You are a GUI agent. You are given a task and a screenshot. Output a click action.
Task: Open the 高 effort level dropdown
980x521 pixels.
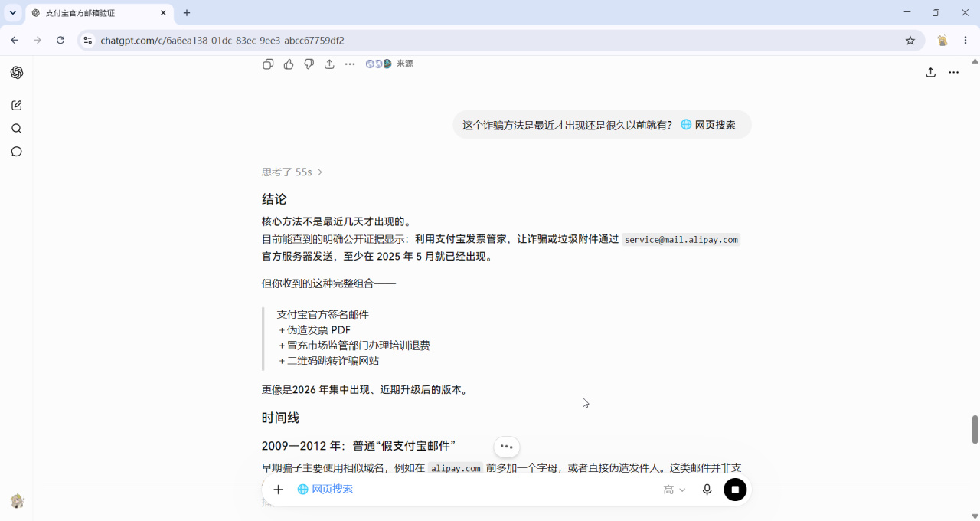[675, 490]
